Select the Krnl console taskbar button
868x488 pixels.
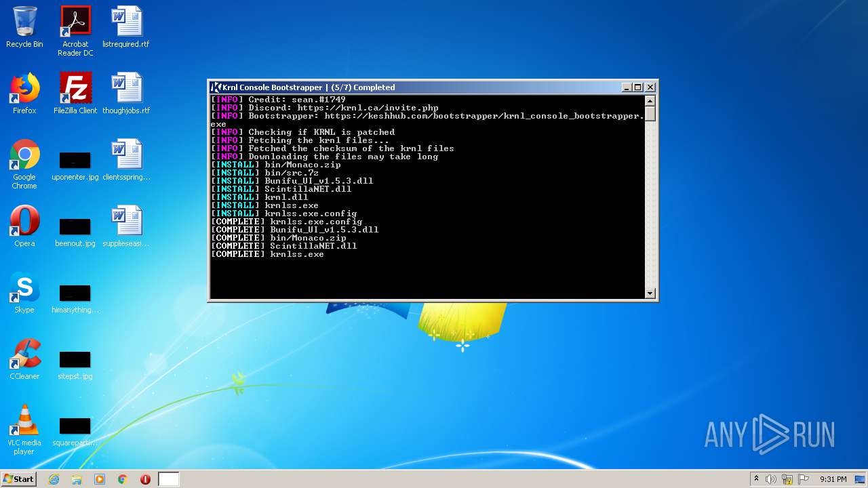(x=169, y=479)
